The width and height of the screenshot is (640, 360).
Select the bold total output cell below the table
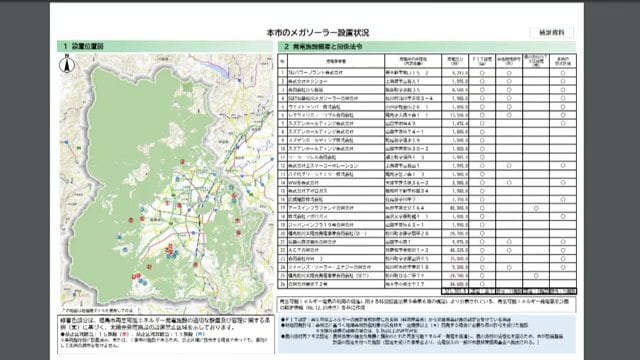tap(455, 291)
